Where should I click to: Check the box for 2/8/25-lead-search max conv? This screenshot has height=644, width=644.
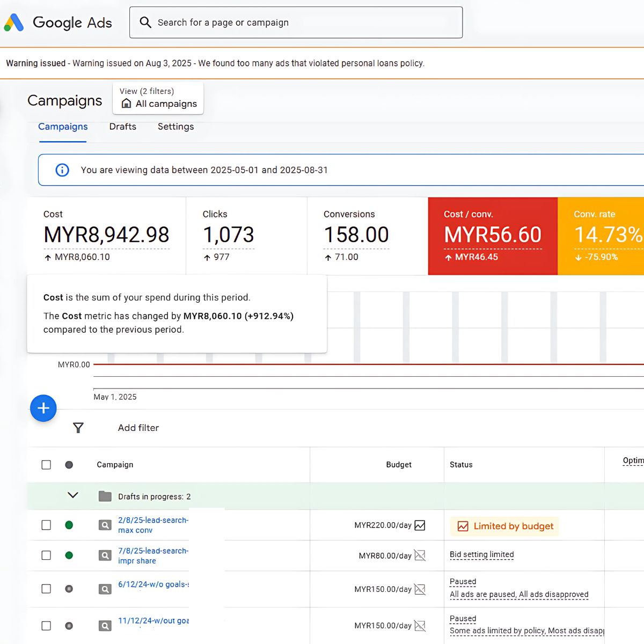pos(46,525)
